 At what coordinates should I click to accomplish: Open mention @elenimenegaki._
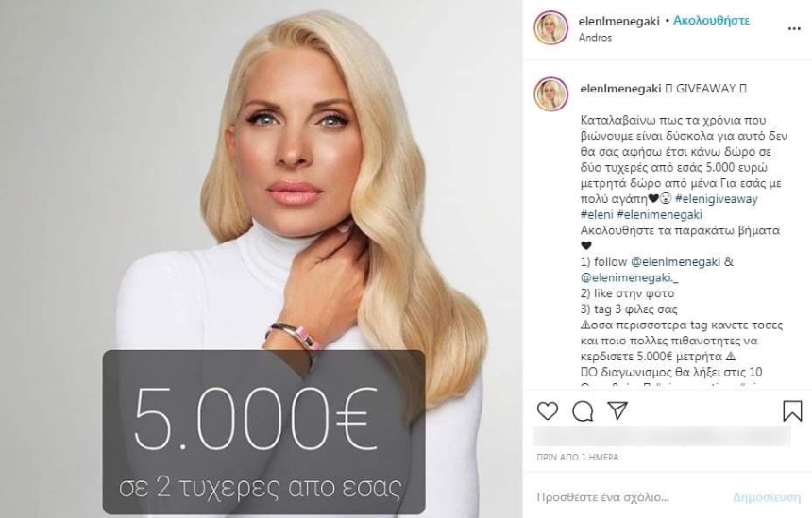(629, 278)
